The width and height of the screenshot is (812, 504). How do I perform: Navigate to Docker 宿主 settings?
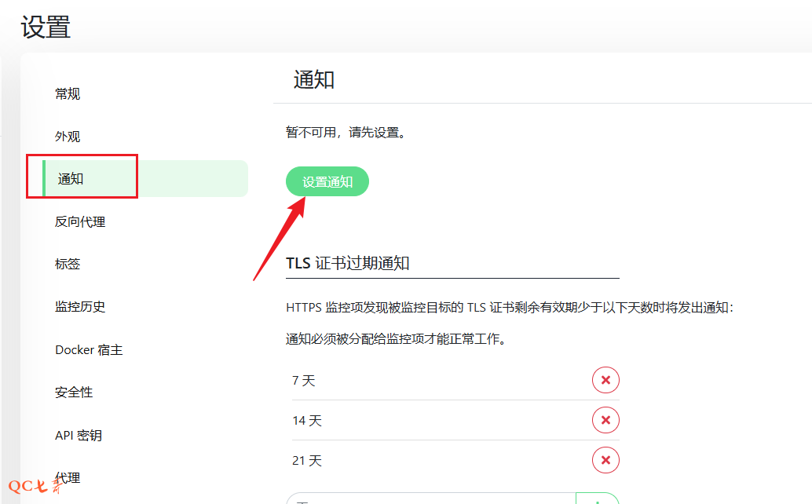click(x=89, y=350)
